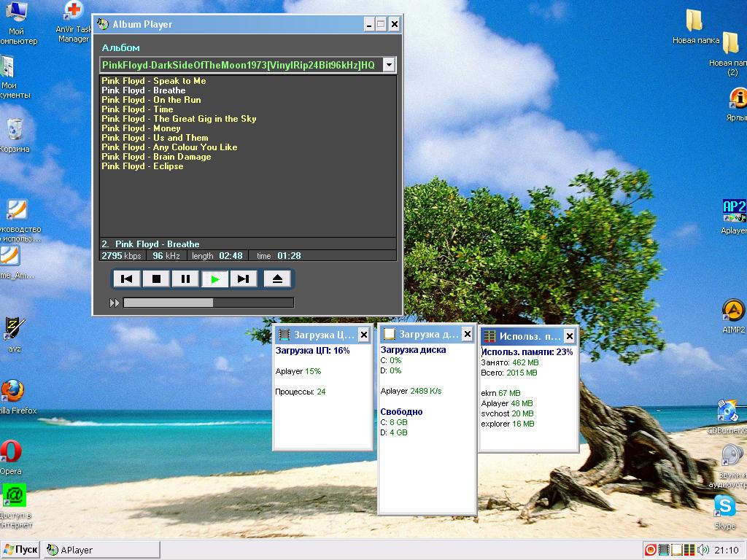This screenshot has width=747, height=560.
Task: Select track Pink Floyd - Speak to Me
Action: point(154,81)
